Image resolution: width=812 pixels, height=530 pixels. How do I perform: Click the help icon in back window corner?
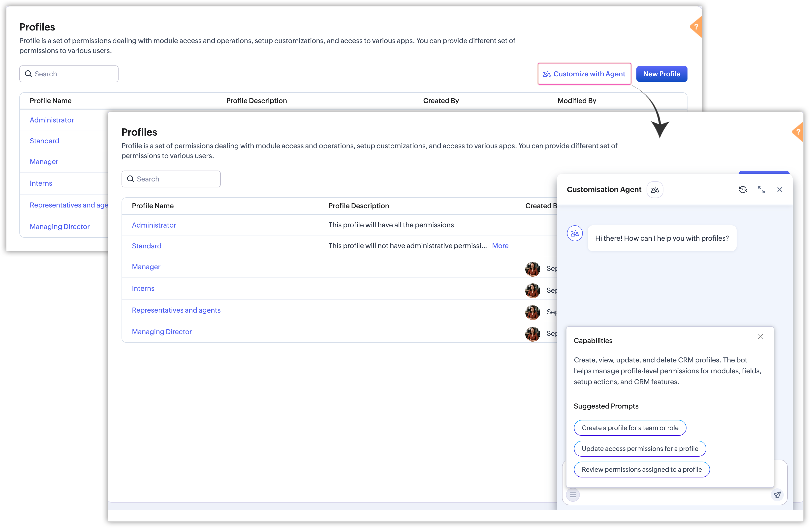tap(696, 27)
